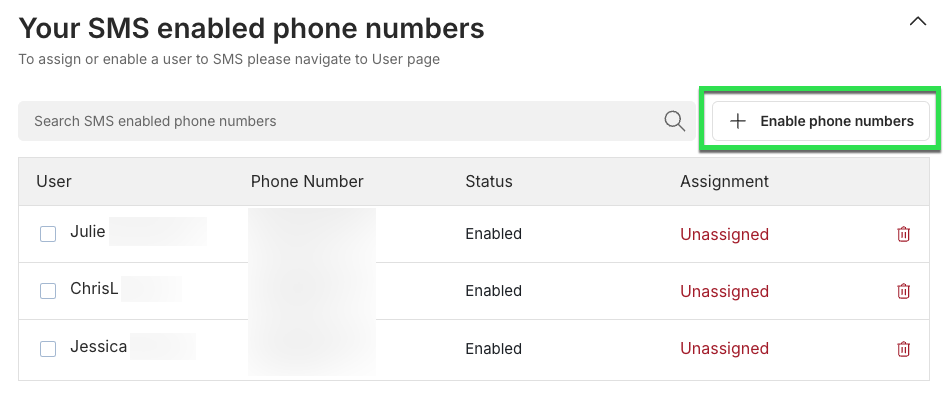
Task: Tick the ChrisL row checkbox
Action: 48,291
